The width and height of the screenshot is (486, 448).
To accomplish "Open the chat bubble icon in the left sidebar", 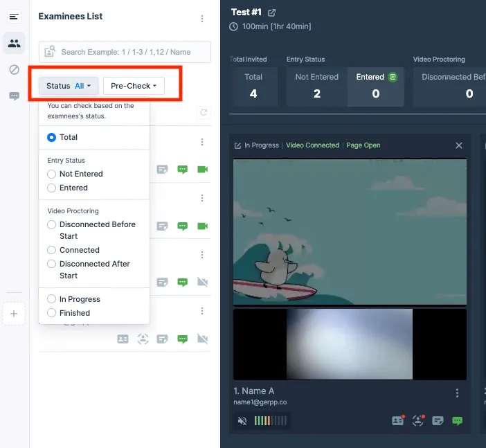I will [x=14, y=96].
